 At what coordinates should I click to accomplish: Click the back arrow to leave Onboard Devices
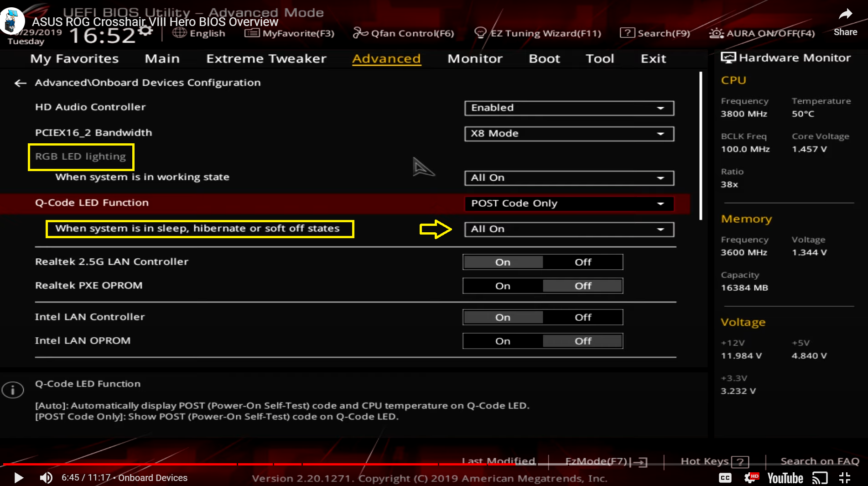20,83
